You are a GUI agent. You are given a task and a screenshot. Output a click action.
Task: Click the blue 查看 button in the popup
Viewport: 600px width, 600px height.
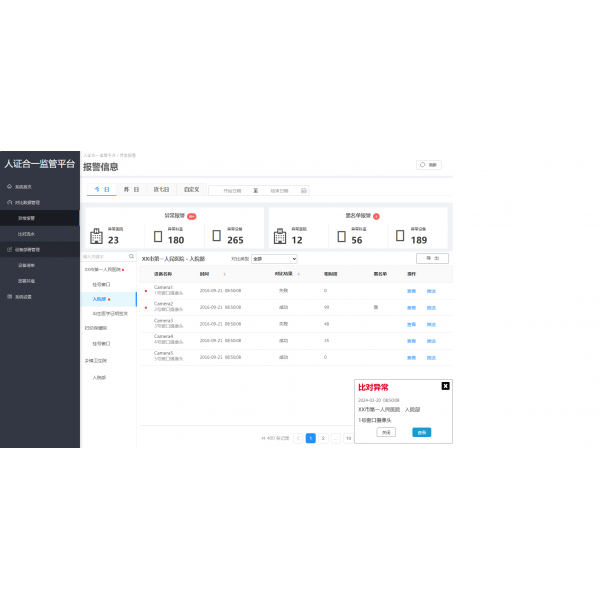[422, 432]
